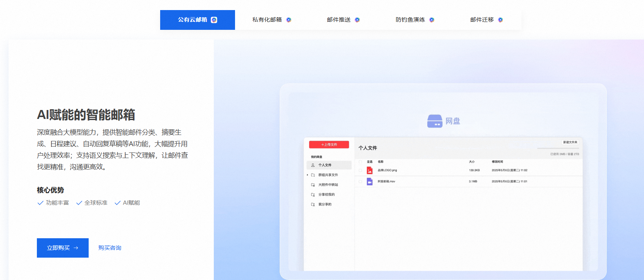644x280 pixels.
Task: Click the folder icon next to 群组共享文件
Action: pyautogui.click(x=313, y=175)
